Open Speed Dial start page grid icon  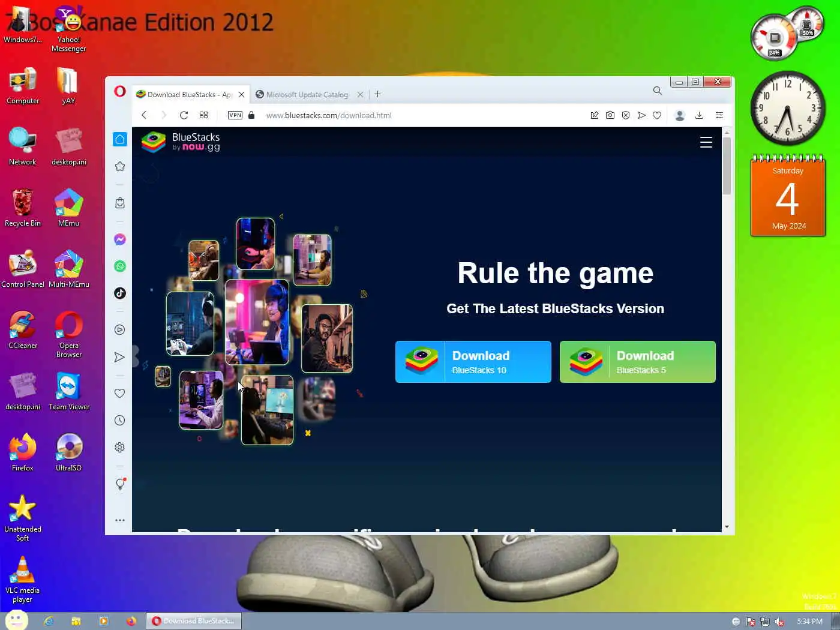pyautogui.click(x=204, y=115)
